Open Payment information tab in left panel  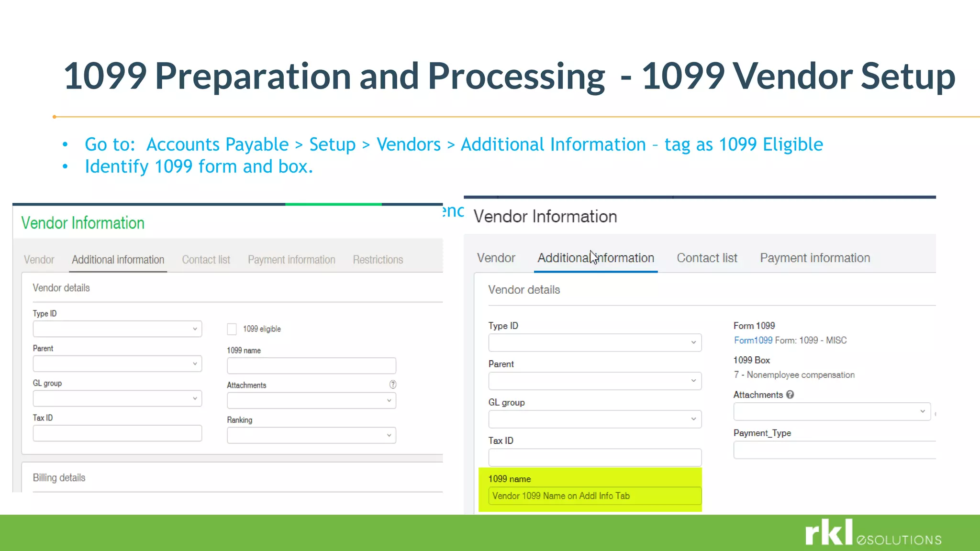[291, 260]
